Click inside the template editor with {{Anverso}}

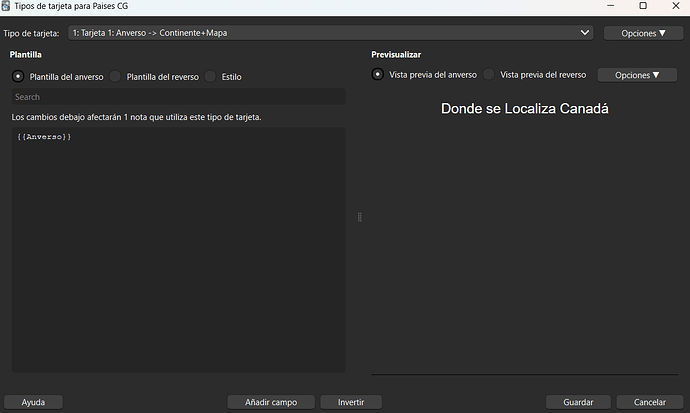click(x=178, y=250)
